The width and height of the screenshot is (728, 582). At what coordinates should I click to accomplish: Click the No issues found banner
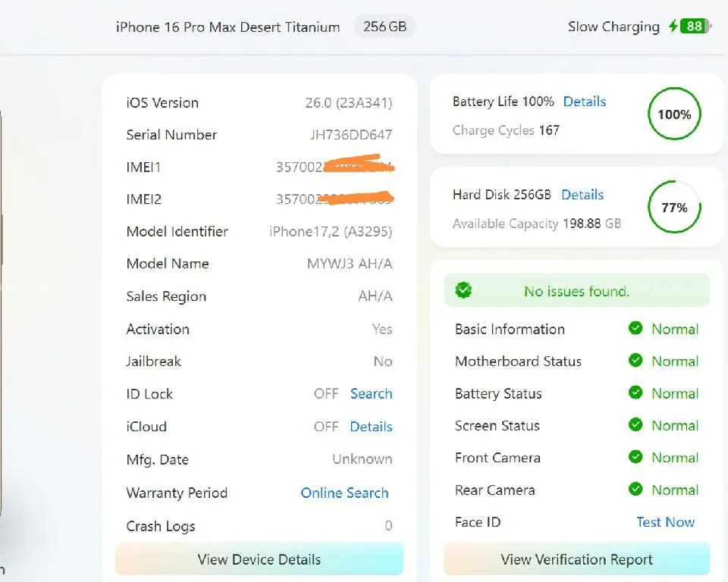[x=576, y=291]
